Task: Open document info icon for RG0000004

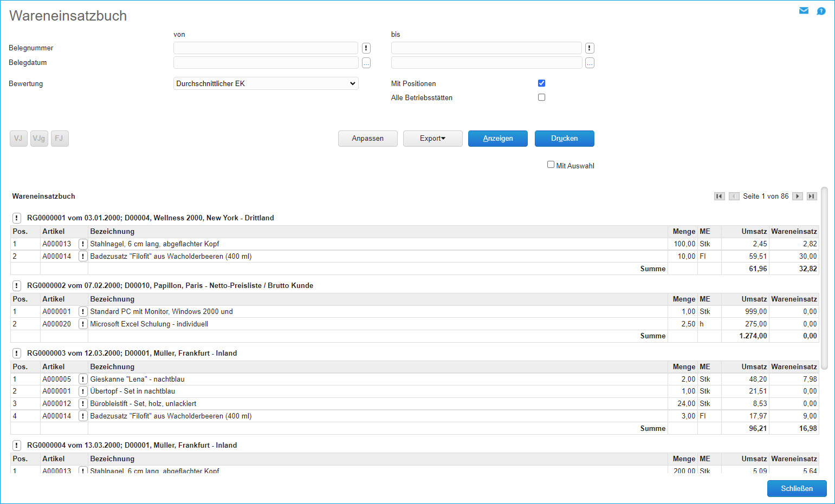Action: pos(17,445)
